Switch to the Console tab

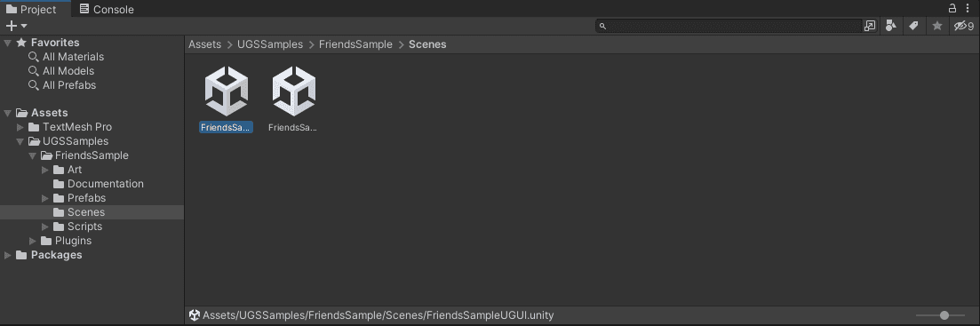tap(107, 10)
